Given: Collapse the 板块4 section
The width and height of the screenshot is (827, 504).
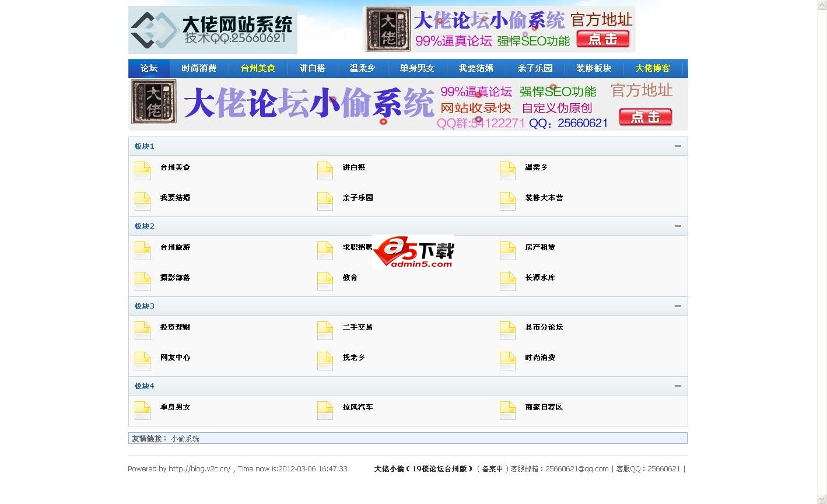Looking at the screenshot, I should pos(678,386).
